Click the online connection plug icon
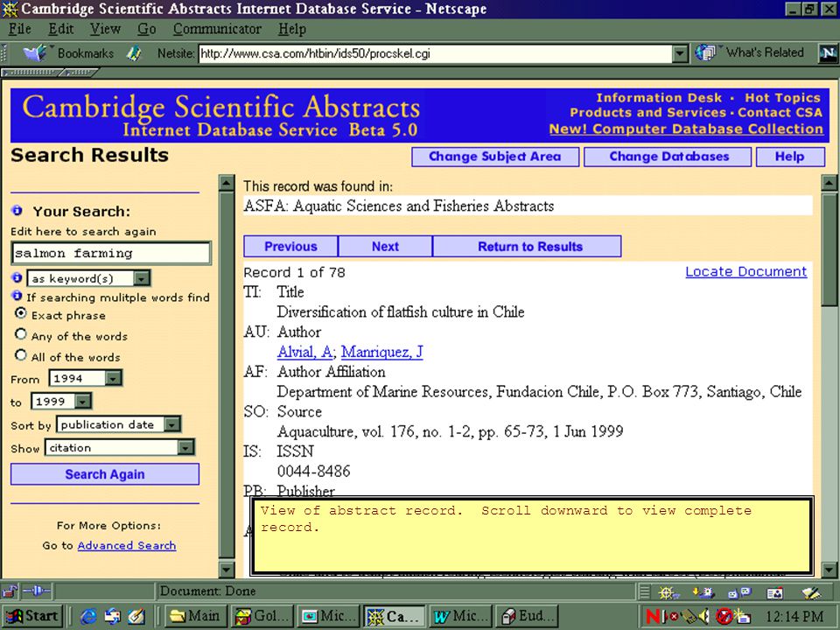This screenshot has width=840, height=630. (37, 591)
